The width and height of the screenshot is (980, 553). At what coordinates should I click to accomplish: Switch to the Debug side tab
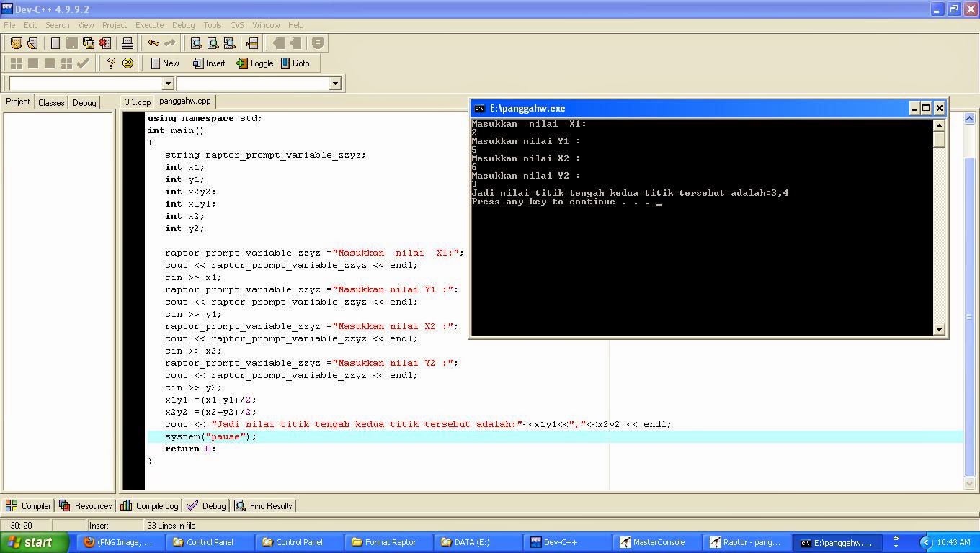coord(84,102)
